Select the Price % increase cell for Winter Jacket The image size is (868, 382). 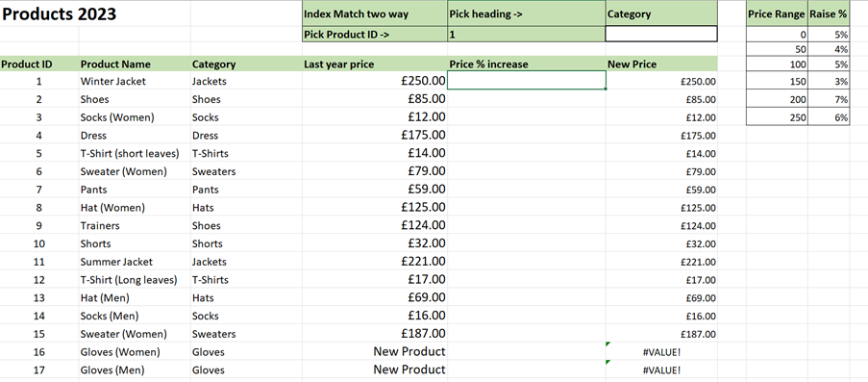(526, 81)
